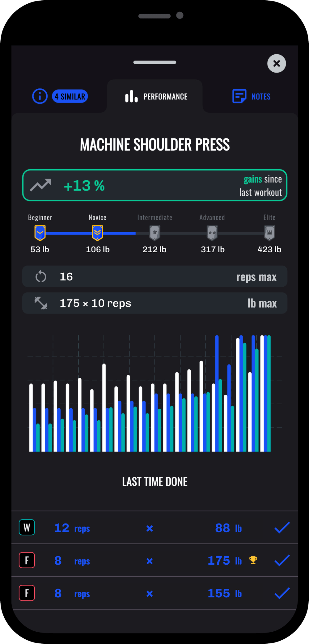Tap the lb max dumbbell icon
Screen dimensions: 309x644
pos(41,303)
